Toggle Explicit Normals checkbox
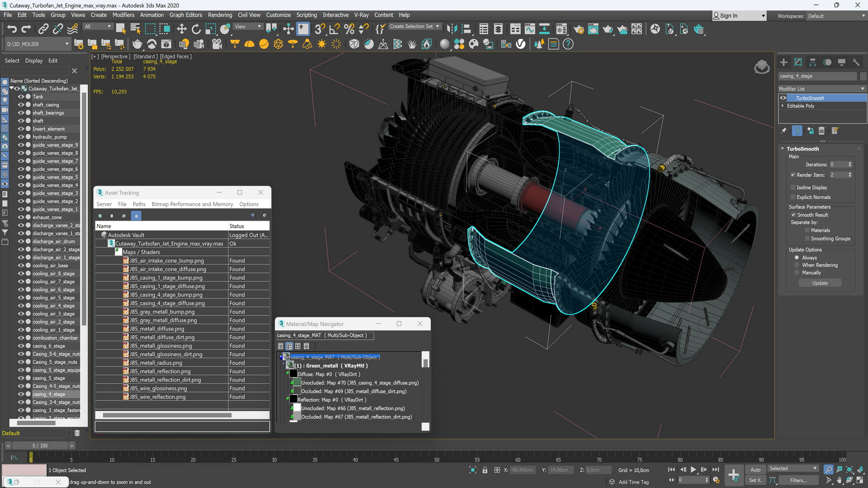 [x=793, y=197]
